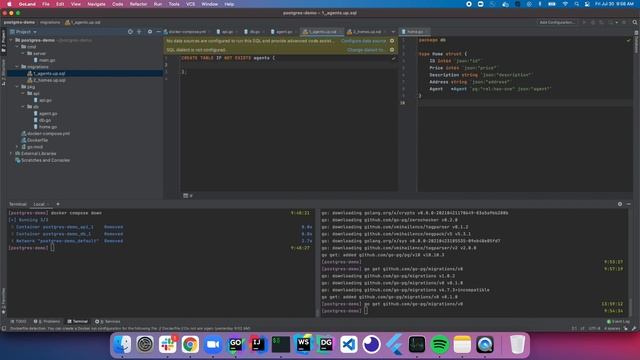Expand the go.mod node

[x=18, y=147]
